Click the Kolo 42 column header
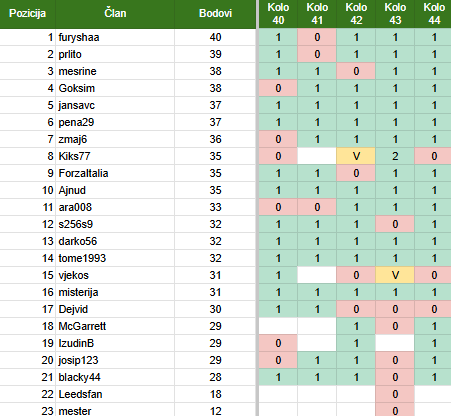Viewport: 451px width, 416px height. 356,14
